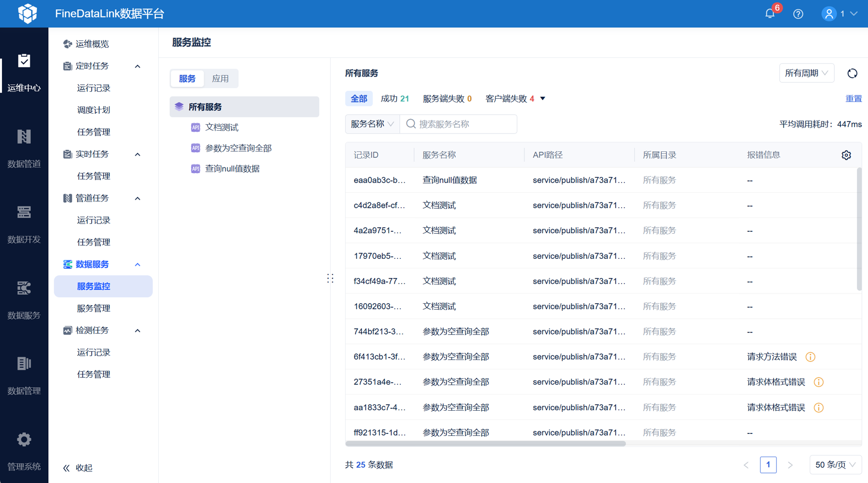The image size is (868, 483).
Task: Open the table column settings gear
Action: point(846,155)
